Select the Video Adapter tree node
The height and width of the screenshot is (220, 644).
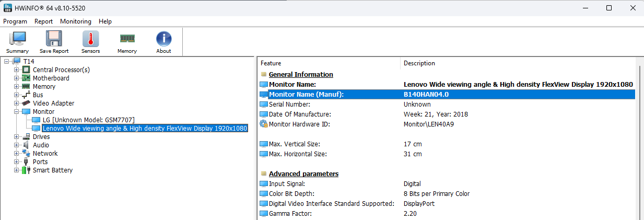(53, 103)
